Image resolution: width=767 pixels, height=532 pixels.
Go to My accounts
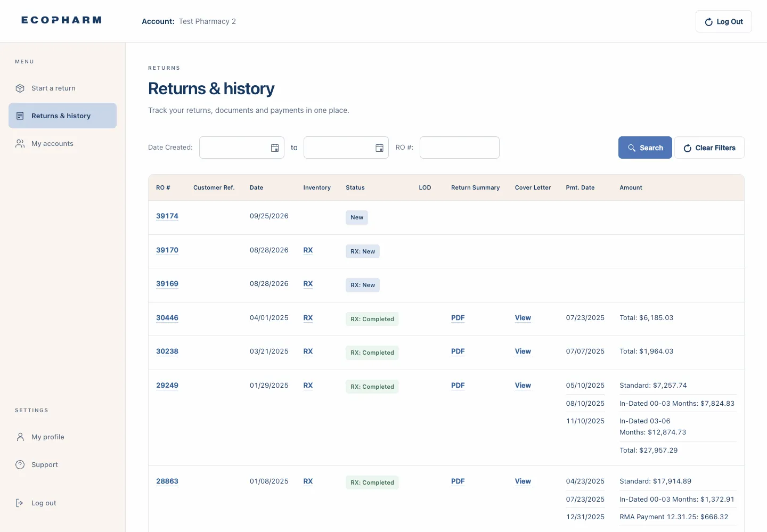tap(62, 144)
